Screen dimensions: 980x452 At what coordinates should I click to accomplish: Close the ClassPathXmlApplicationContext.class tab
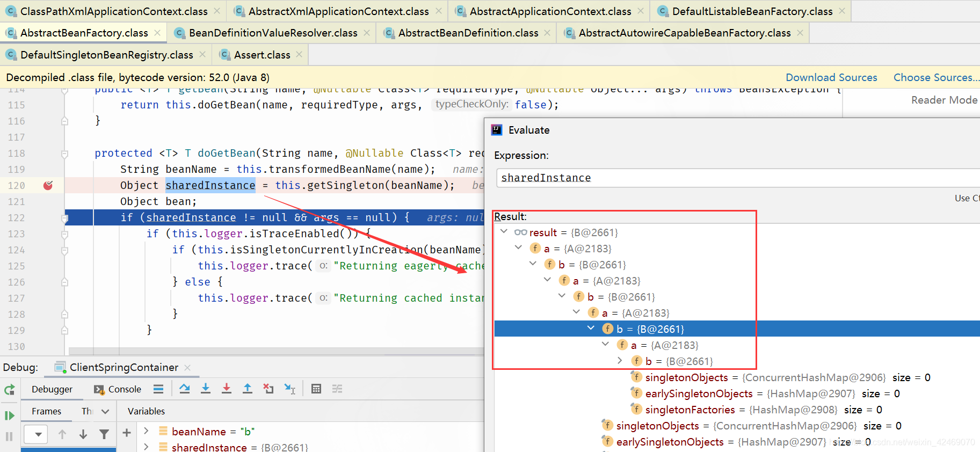217,11
